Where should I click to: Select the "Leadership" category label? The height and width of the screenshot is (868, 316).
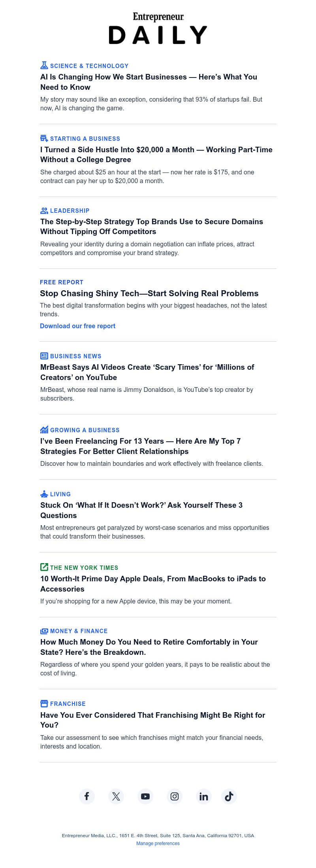70,211
